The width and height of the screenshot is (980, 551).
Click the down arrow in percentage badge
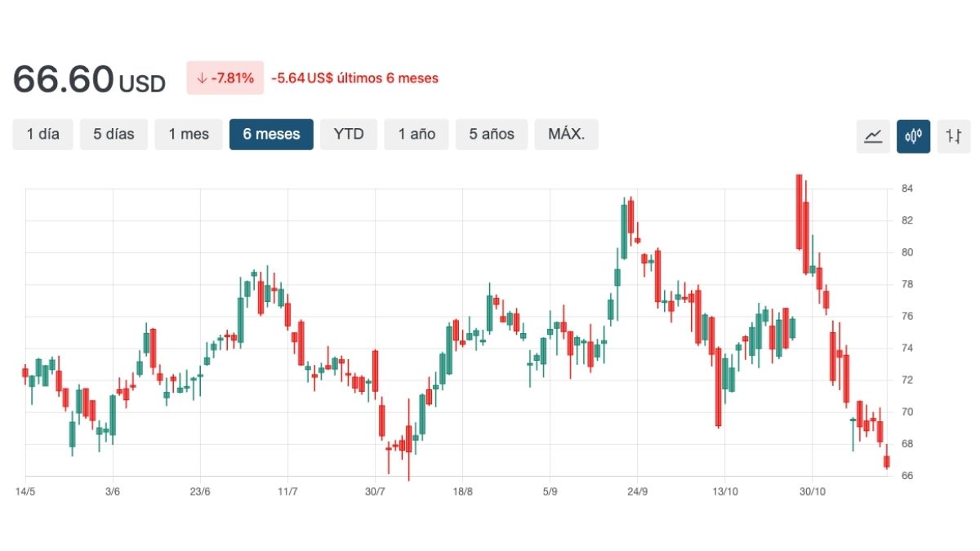coord(201,78)
